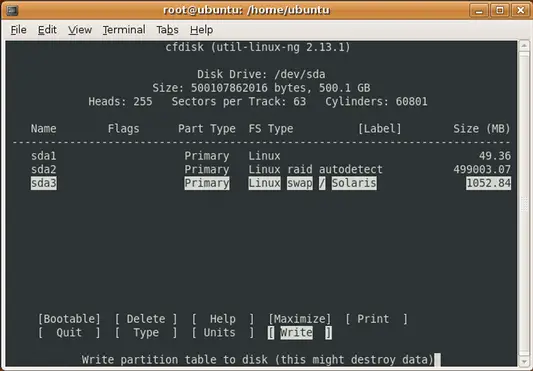Select the highlighted Write option
The height and width of the screenshot is (371, 533).
tap(299, 333)
